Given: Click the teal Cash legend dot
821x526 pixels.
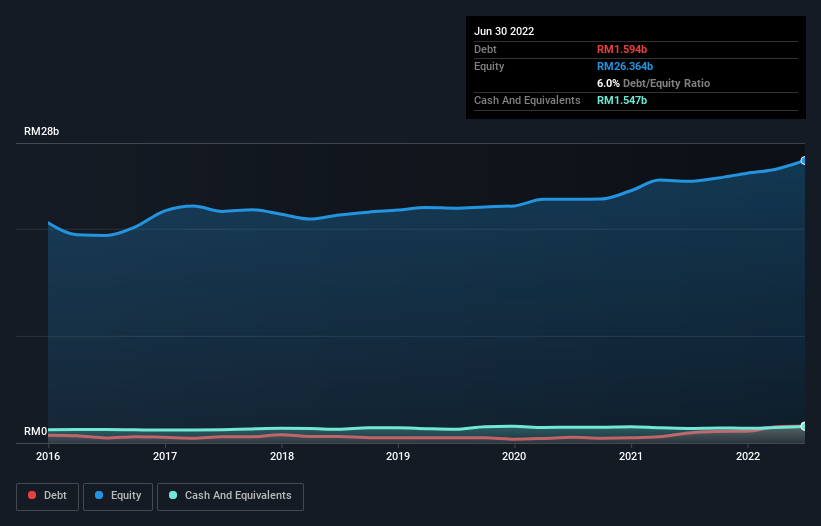Looking at the screenshot, I should coord(173,495).
